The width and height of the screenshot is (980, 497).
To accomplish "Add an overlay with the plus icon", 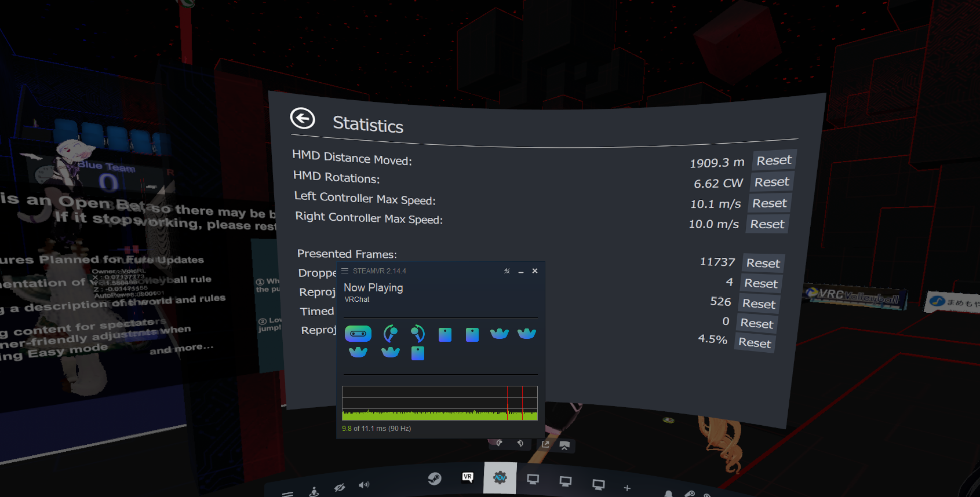I will click(x=627, y=488).
